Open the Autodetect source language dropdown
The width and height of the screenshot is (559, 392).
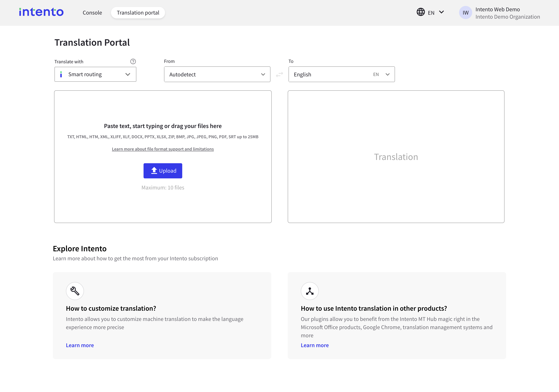(217, 74)
